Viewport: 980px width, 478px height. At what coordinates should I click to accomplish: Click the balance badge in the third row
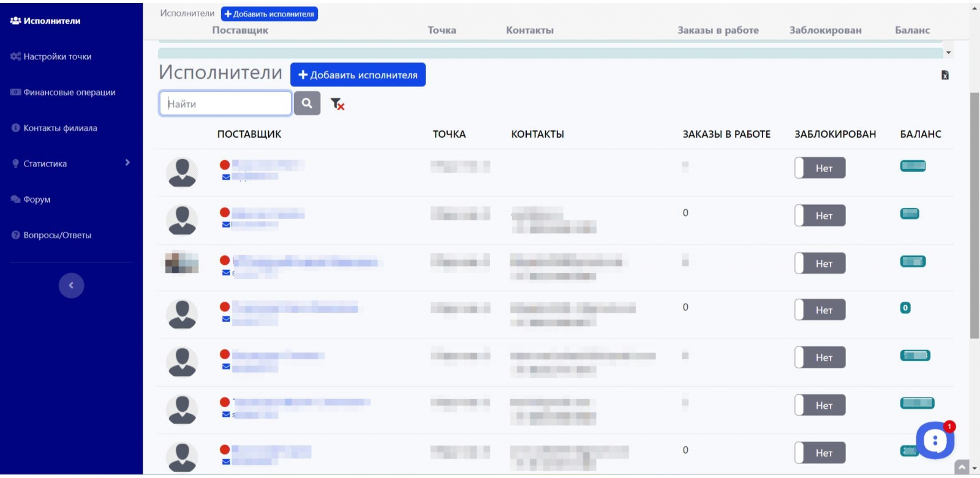913,261
